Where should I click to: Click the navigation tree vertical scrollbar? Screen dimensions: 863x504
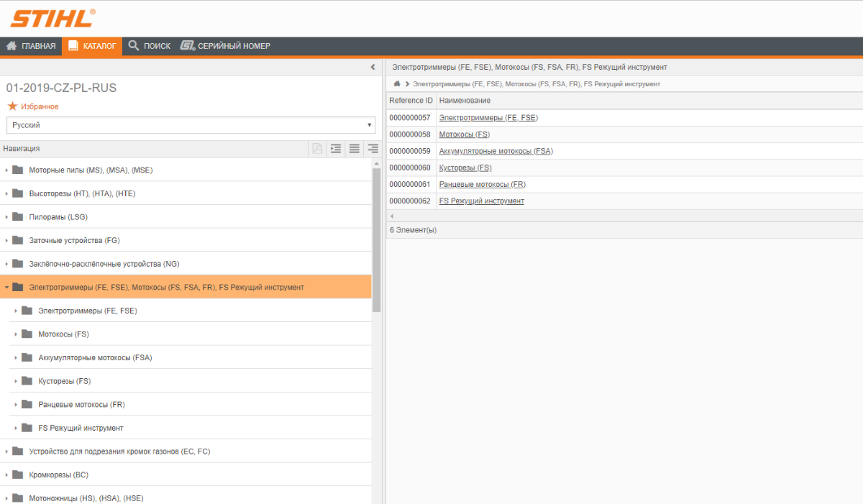tap(376, 237)
